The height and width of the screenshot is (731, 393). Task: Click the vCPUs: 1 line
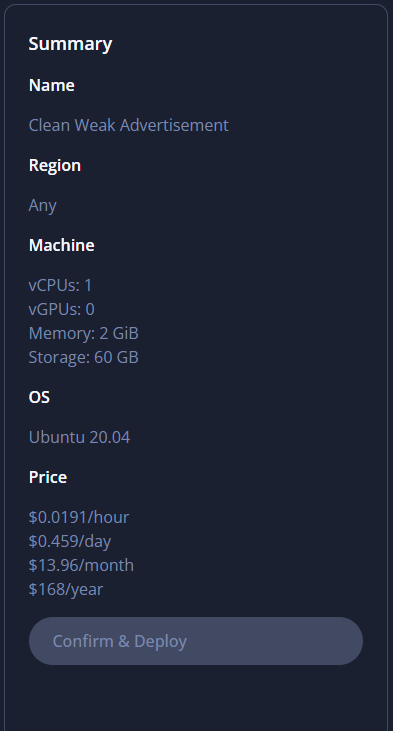[x=61, y=285]
